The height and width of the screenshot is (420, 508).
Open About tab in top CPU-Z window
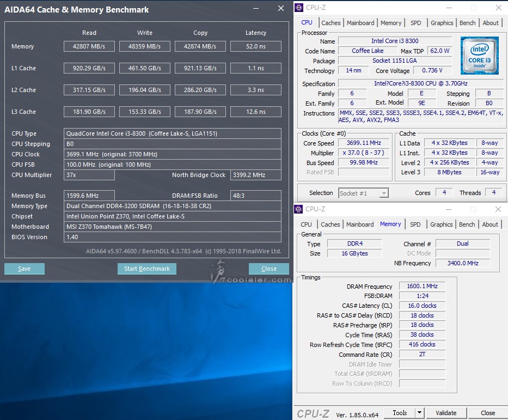click(491, 23)
